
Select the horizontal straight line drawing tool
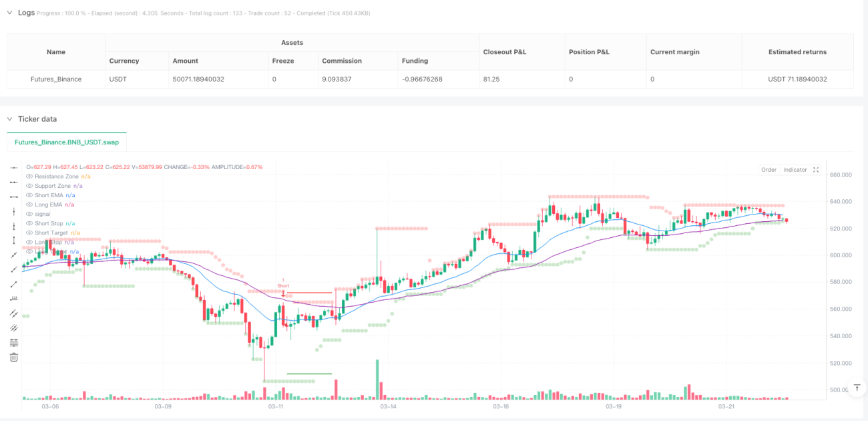[13, 167]
